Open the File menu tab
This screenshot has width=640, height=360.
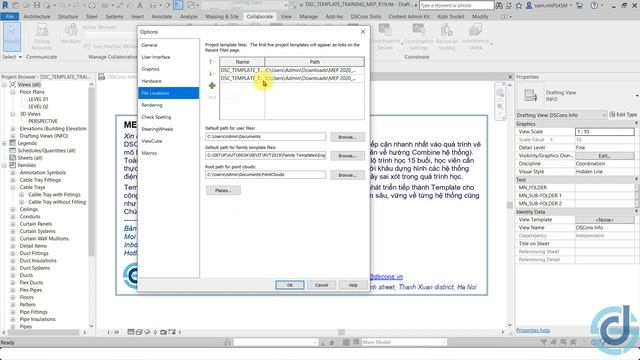pyautogui.click(x=10, y=16)
